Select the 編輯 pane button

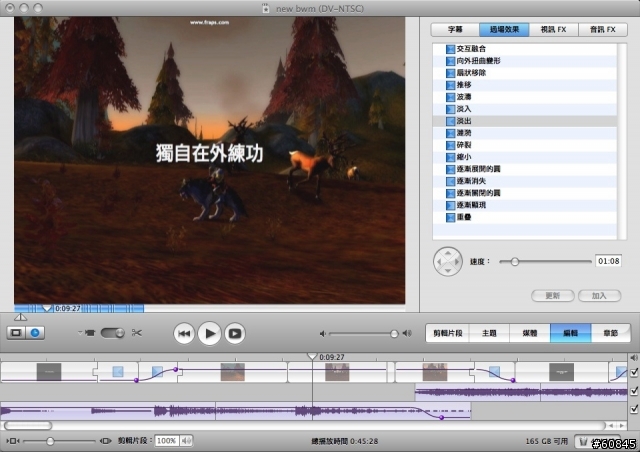click(x=571, y=333)
